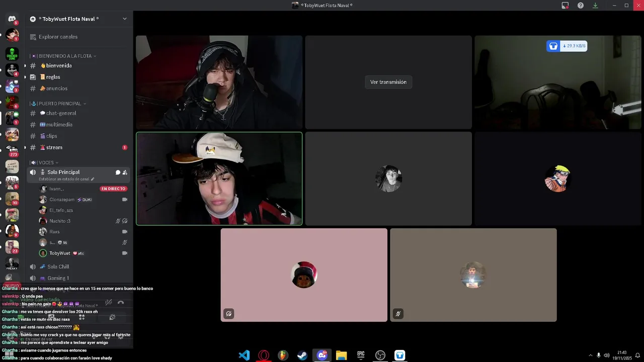Select user El_tefo_szs in voice list
Viewport: 644px width, 362px height.
point(61,210)
